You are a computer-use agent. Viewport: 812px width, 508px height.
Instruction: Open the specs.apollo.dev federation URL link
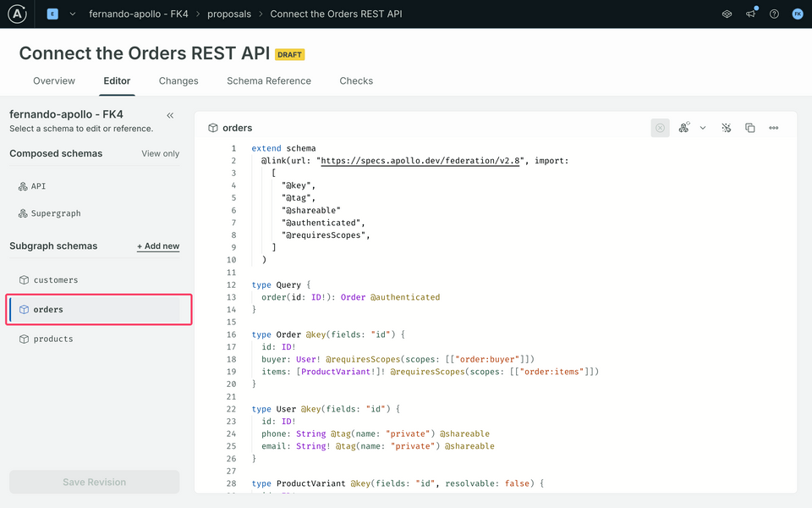pyautogui.click(x=420, y=161)
